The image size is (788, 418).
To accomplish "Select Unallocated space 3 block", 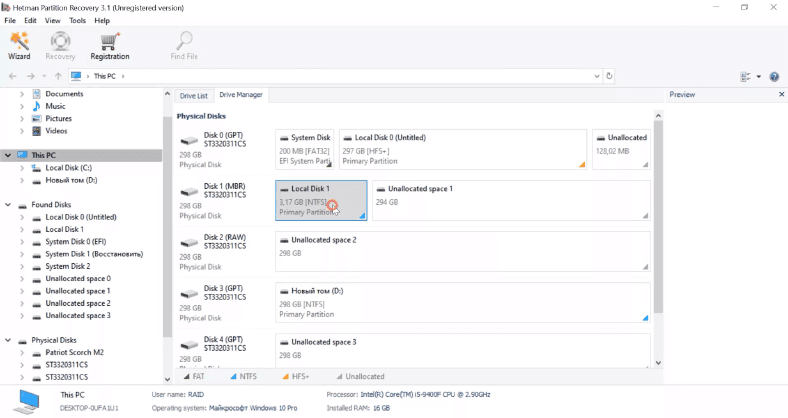I will point(463,351).
